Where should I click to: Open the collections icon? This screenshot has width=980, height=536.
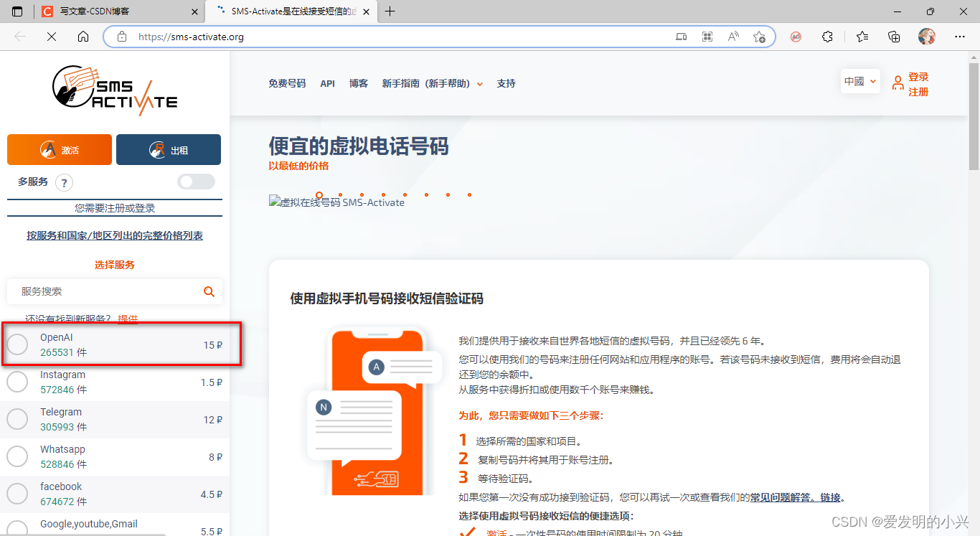[x=894, y=37]
